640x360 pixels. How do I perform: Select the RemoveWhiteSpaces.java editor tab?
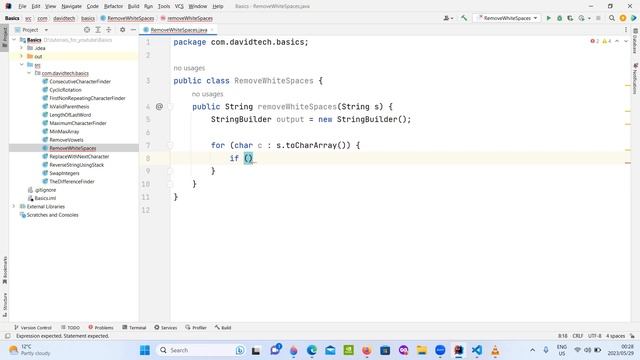click(x=178, y=30)
